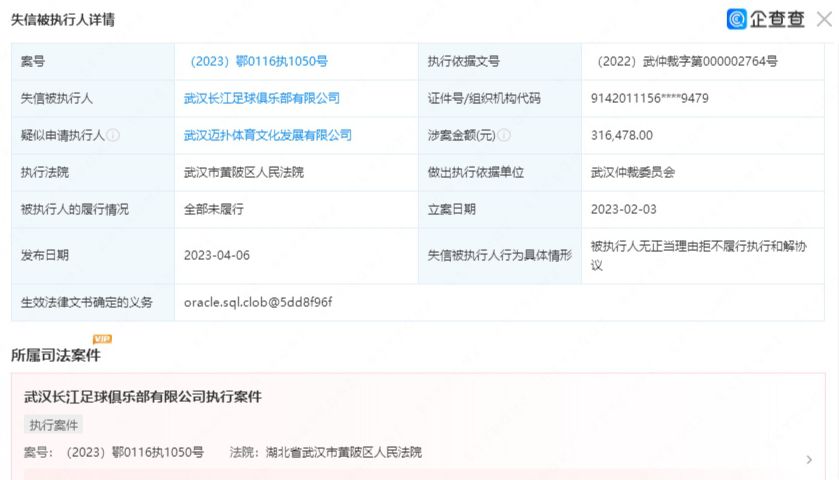Viewport: 839px width, 480px height.
Task: Click the document number (2022)武仲裁字第000002764号
Action: coord(686,61)
